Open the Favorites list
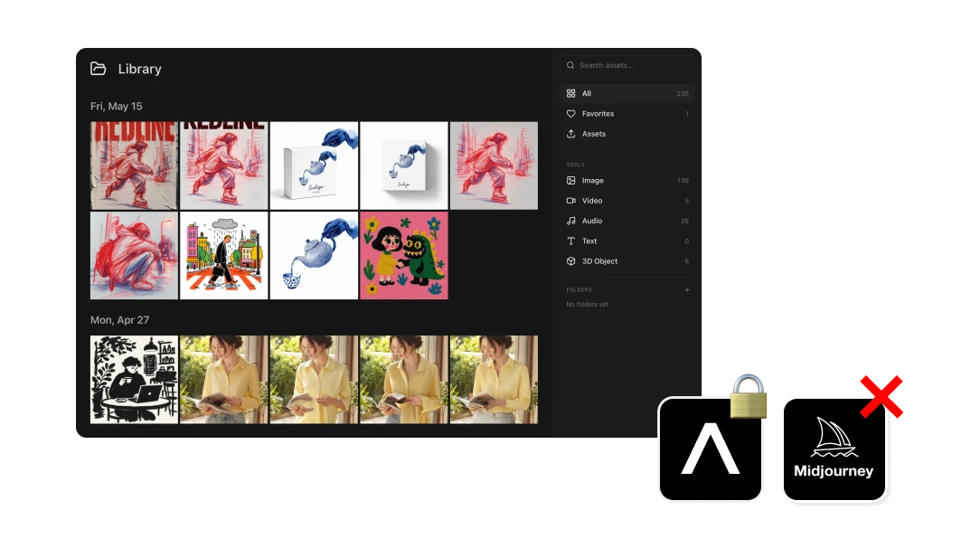This screenshot has width=980, height=548. (627, 114)
